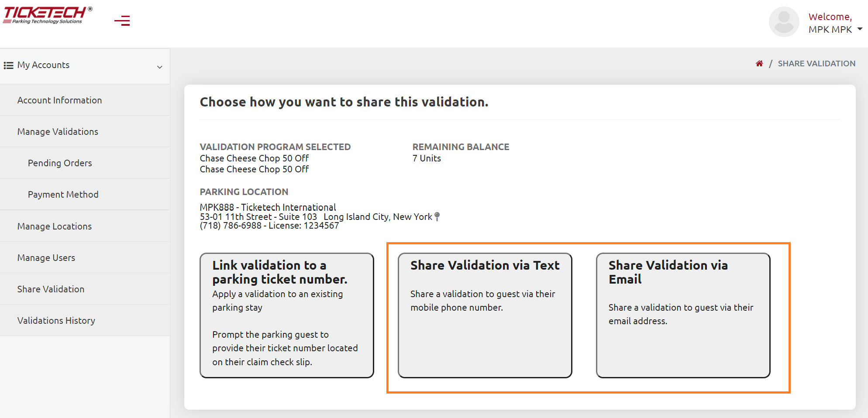Click the user avatar icon

[784, 22]
